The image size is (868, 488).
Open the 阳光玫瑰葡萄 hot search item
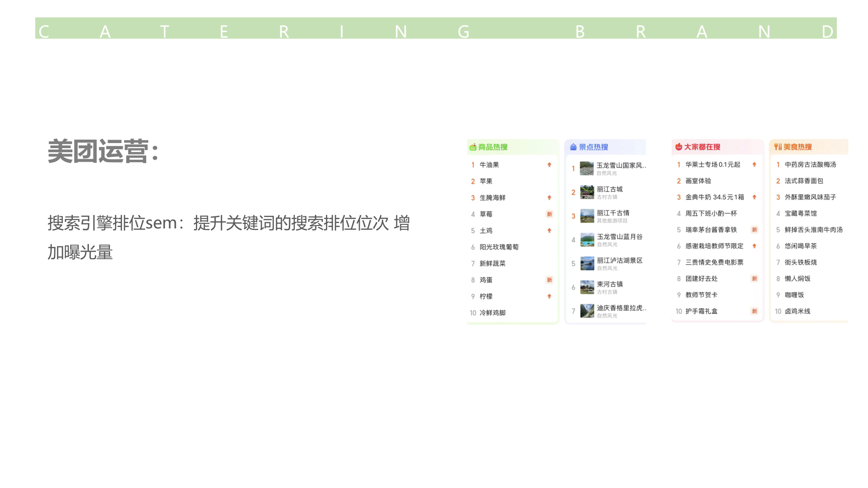[499, 247]
